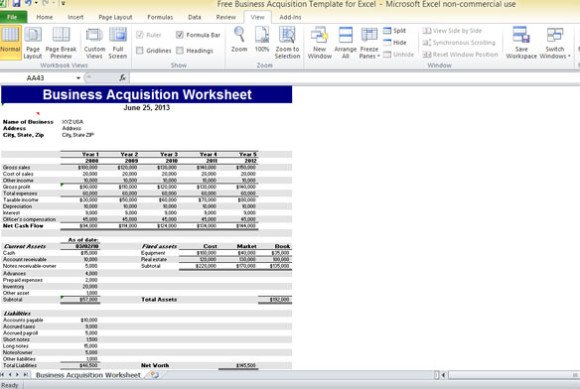
Task: Click Synchronous Scrolling
Action: (x=459, y=43)
